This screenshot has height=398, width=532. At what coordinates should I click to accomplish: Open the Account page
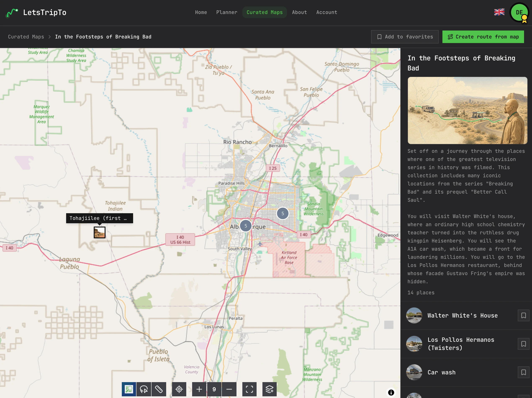pos(327,12)
